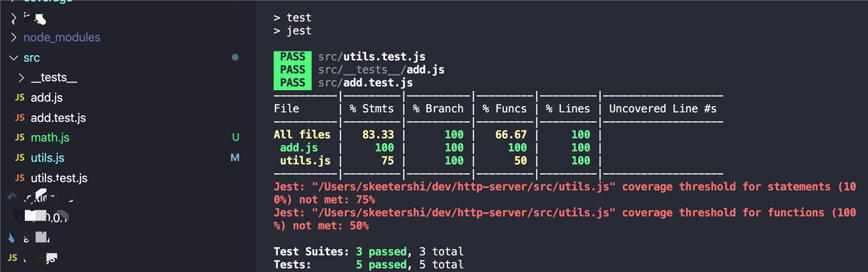Click the 83.33 statements value for All files
Viewport: 868px width, 272px height.
[378, 134]
